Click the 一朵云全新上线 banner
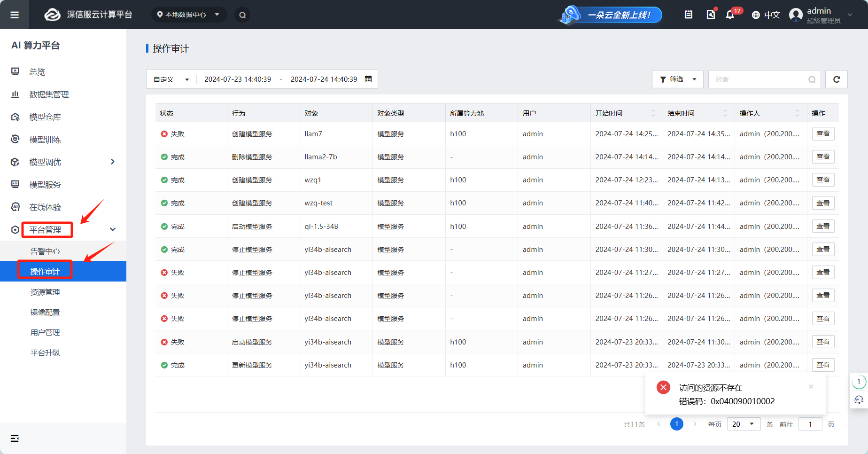 pyautogui.click(x=610, y=15)
